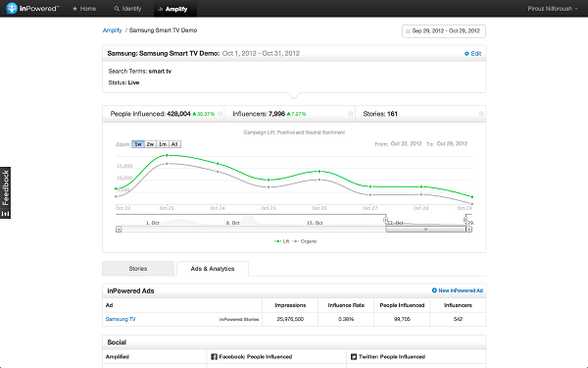This screenshot has height=368, width=588.
Task: Open the Pirouz Nilforoush account dropdown
Action: click(x=553, y=9)
